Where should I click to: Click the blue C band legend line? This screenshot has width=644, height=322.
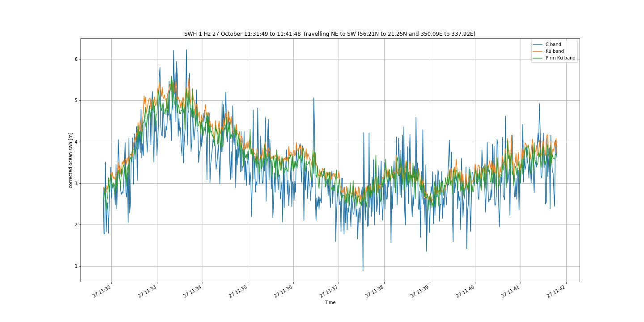pos(538,45)
